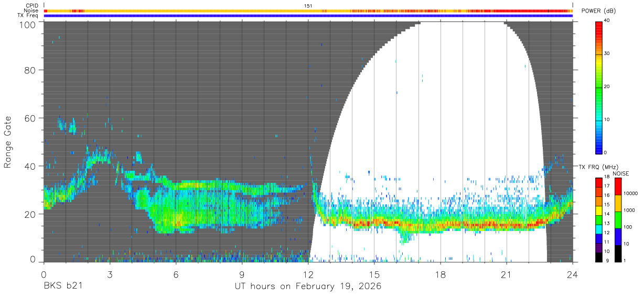The height and width of the screenshot is (297, 644).
Task: Click the 24 tick on the UT hours axis
Action: 573,274
